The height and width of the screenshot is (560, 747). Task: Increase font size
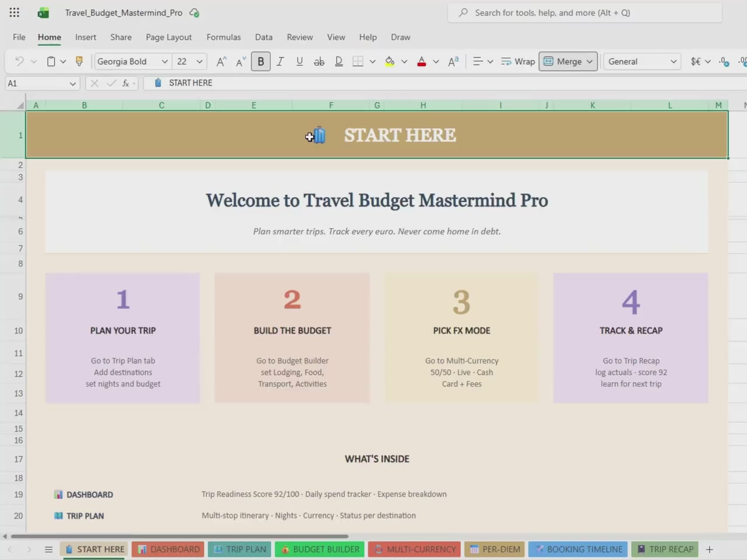click(221, 61)
